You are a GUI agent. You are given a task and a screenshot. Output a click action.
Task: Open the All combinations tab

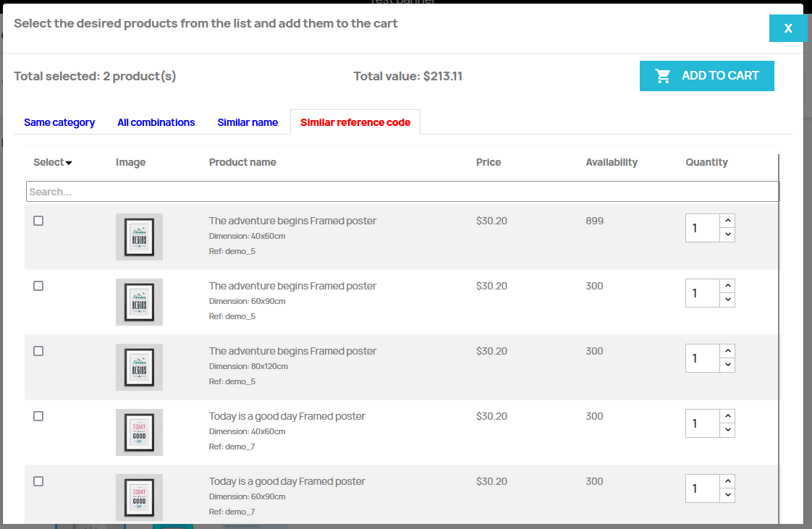[156, 122]
